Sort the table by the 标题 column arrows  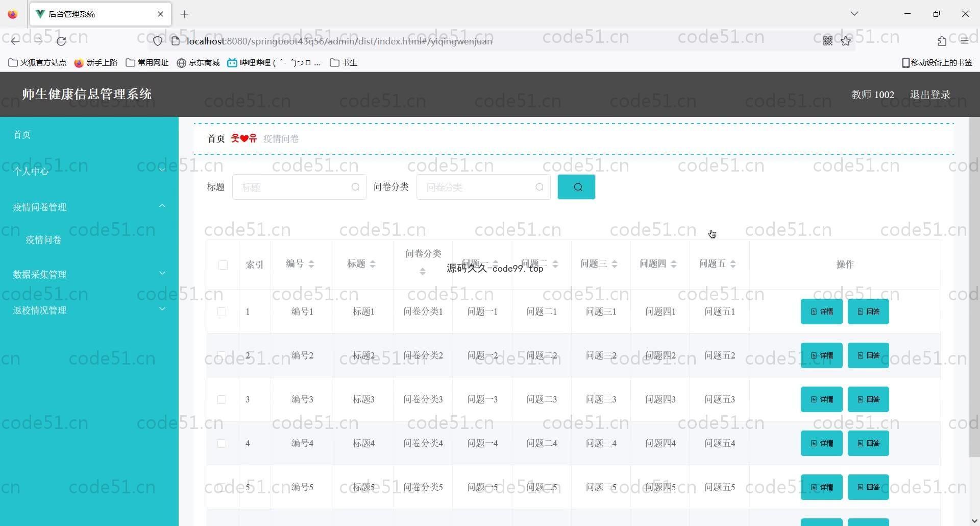click(373, 264)
